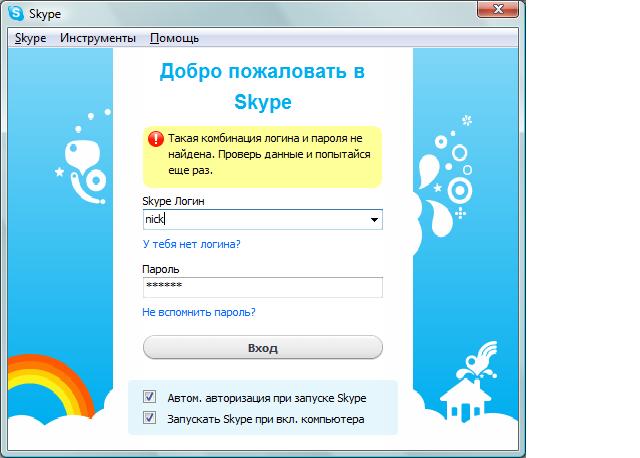Toggle 'Запускать Skype при вкл. компьютера' checkbox
This screenshot has height=458, width=640.
tap(149, 418)
